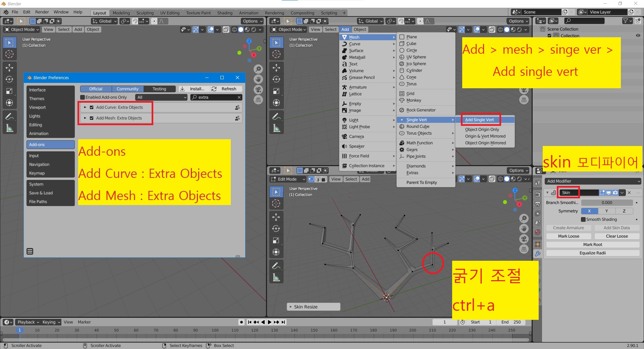
Task: Open Round Cube entry in Mesh submenu
Action: pos(418,127)
